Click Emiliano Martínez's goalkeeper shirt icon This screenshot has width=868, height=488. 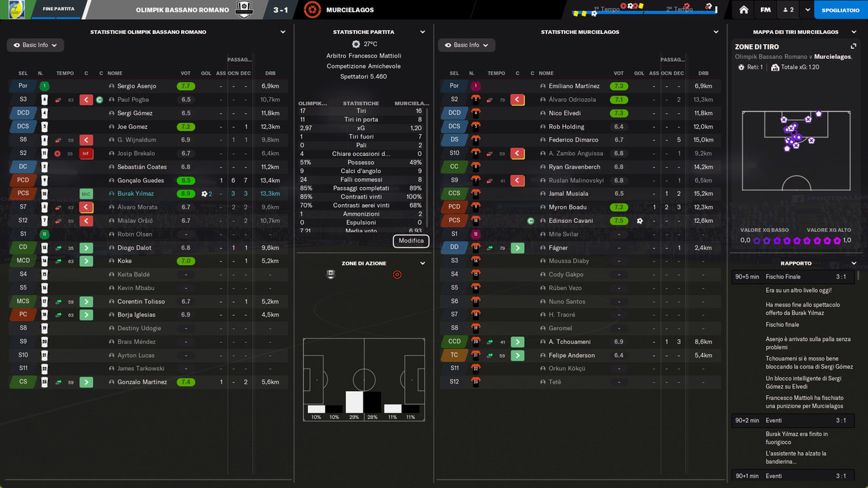[475, 86]
